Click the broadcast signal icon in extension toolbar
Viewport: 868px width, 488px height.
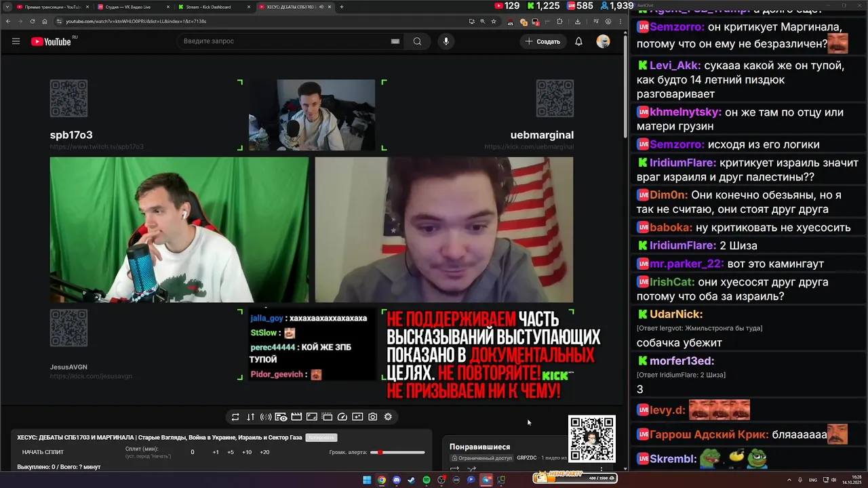[x=266, y=417]
